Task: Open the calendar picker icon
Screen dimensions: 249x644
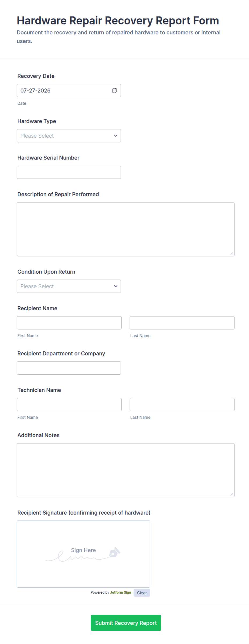Action: [115, 91]
